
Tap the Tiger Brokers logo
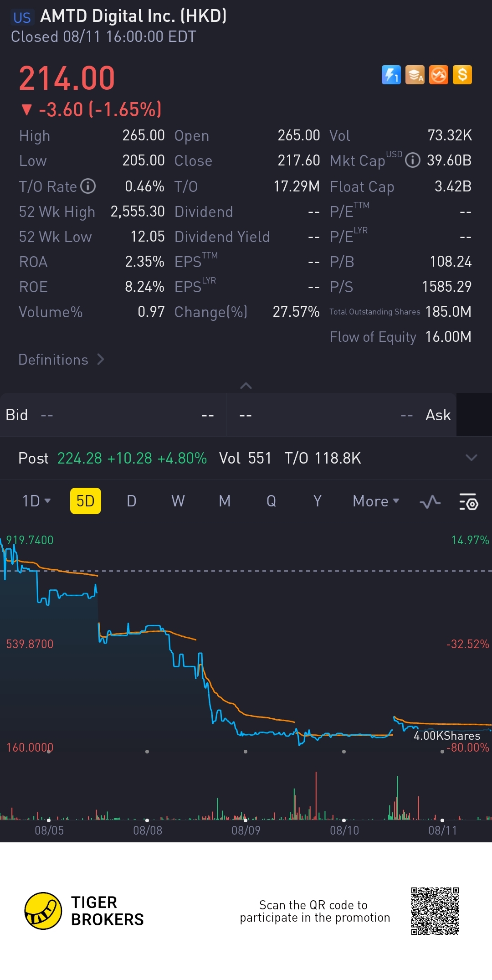[x=84, y=911]
